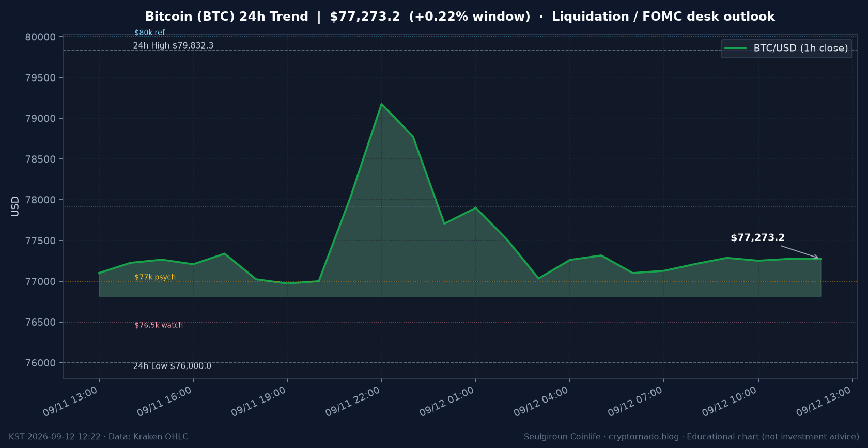
Task: Click the y-axis tick '78000'
Action: [x=40, y=200]
